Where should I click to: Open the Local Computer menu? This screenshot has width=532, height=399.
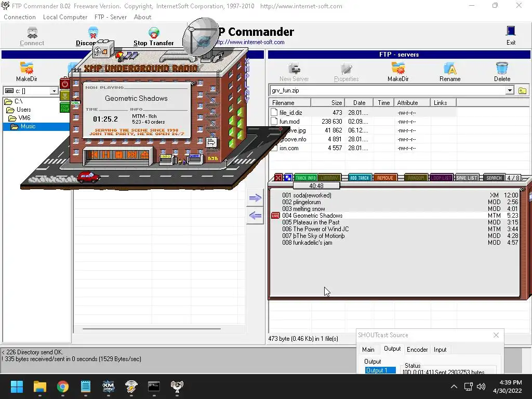pyautogui.click(x=65, y=17)
